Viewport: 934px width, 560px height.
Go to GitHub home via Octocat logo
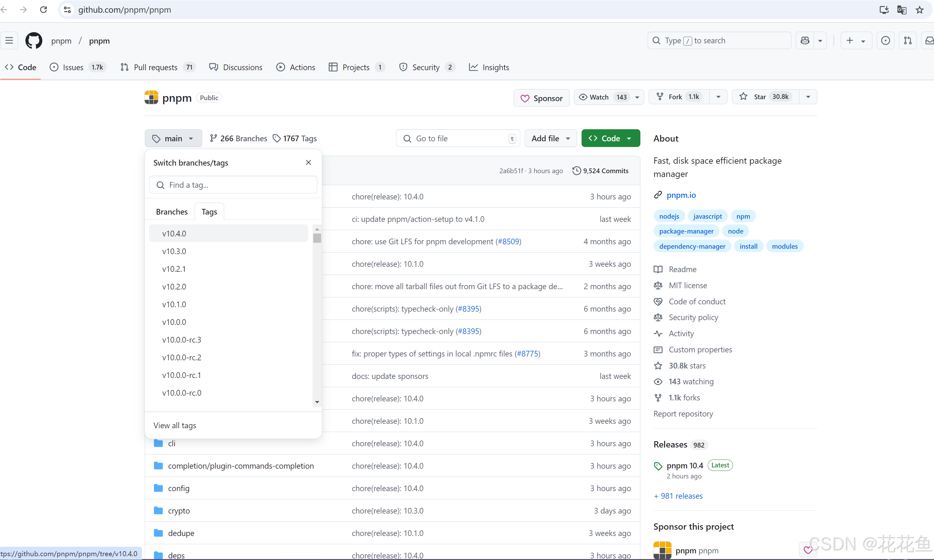[x=34, y=40]
